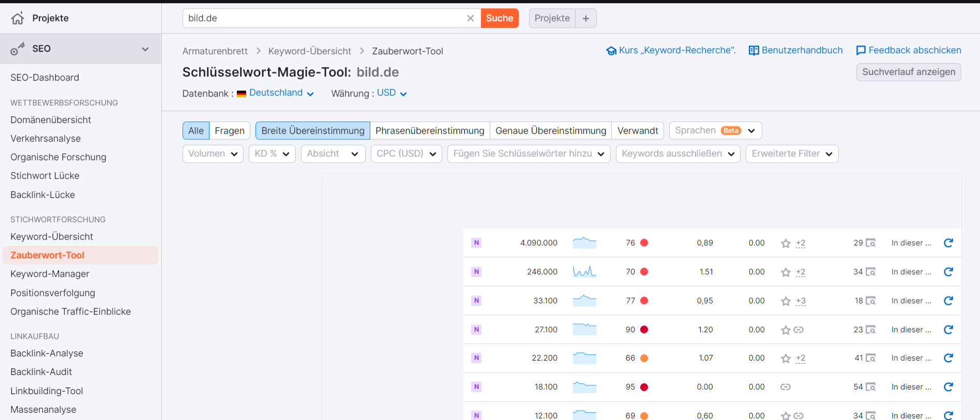
Task: Select Genaue Übereinstimmung tab
Action: pos(551,131)
